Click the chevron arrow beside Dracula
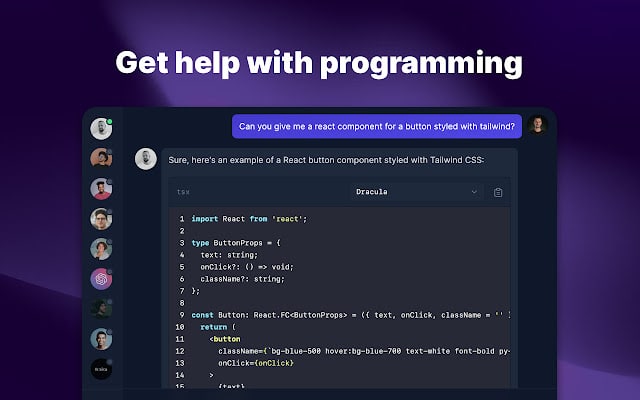The height and width of the screenshot is (400, 640). [474, 192]
